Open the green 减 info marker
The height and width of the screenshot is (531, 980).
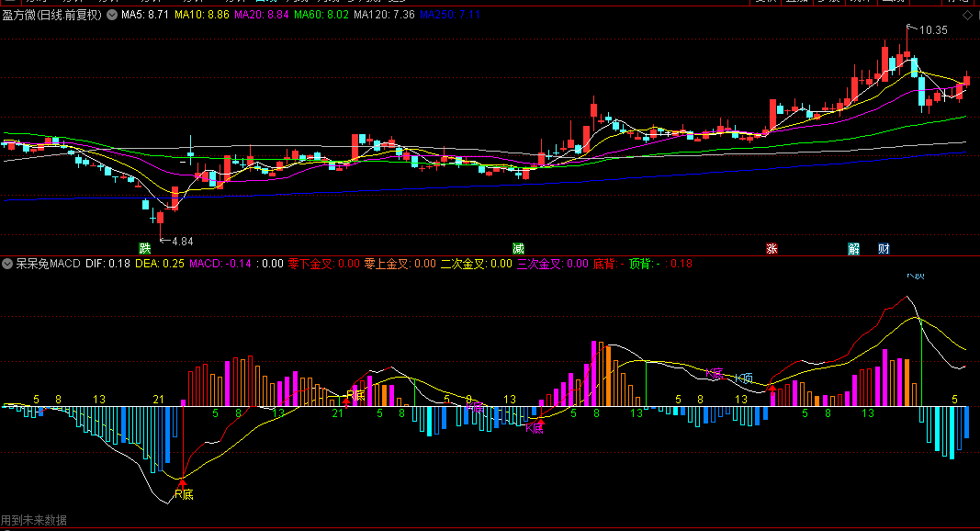[x=518, y=249]
